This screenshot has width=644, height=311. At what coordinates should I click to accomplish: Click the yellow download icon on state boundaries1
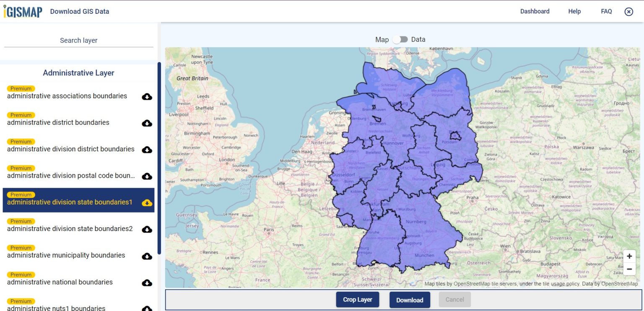(147, 203)
